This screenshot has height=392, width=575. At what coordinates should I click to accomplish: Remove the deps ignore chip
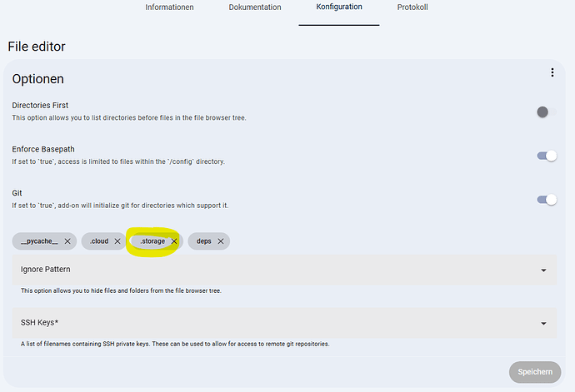pos(220,241)
